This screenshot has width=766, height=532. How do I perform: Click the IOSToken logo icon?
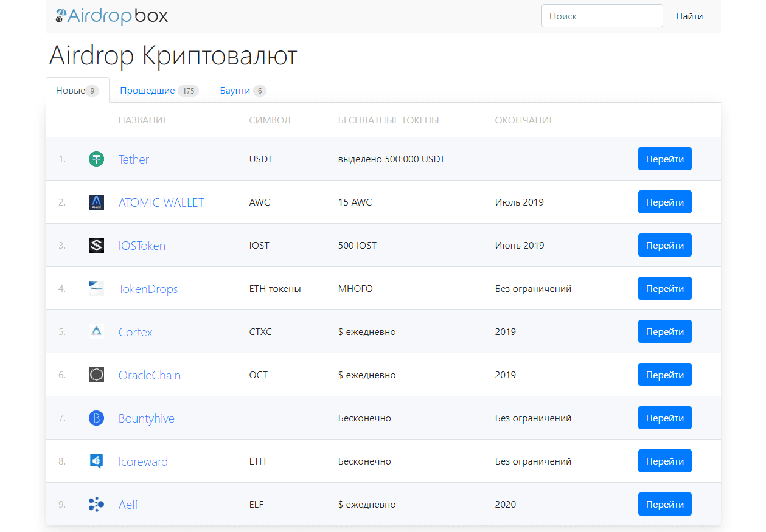[96, 246]
